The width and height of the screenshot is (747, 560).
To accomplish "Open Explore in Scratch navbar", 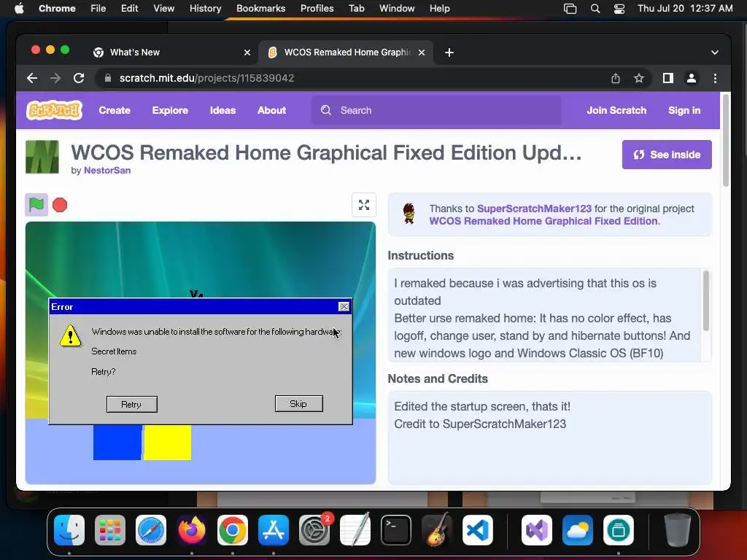I will (170, 111).
